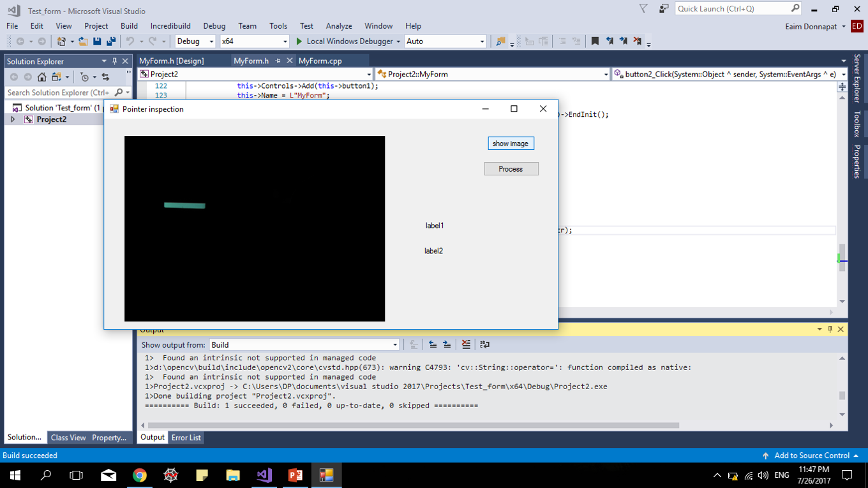
Task: Toggle a bookmark with the bookmark icon
Action: (x=595, y=41)
